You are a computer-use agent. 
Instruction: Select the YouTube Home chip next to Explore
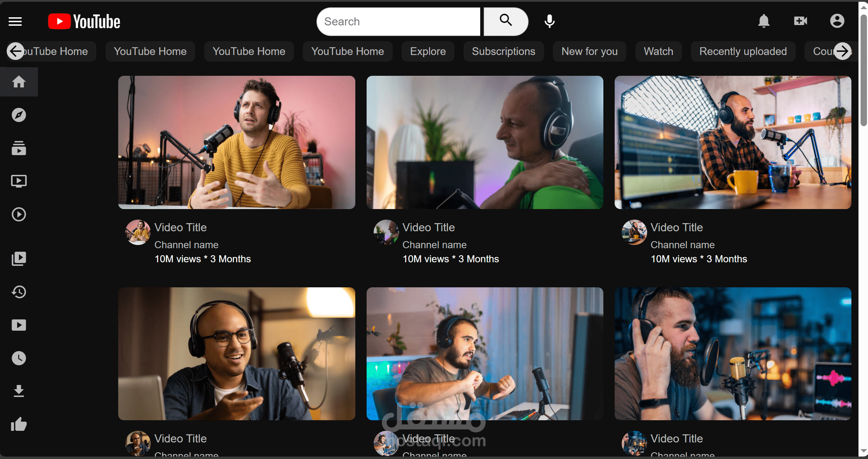pos(348,51)
